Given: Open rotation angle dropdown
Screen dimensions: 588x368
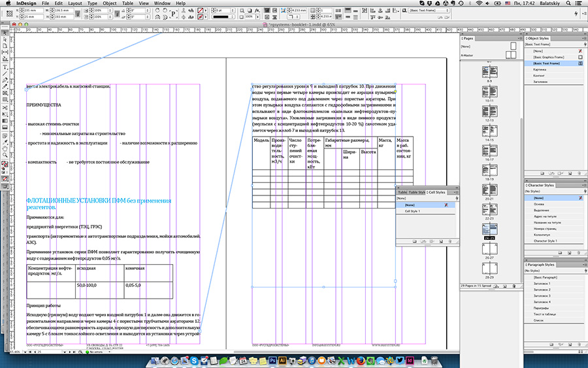Looking at the screenshot, I should [148, 10].
